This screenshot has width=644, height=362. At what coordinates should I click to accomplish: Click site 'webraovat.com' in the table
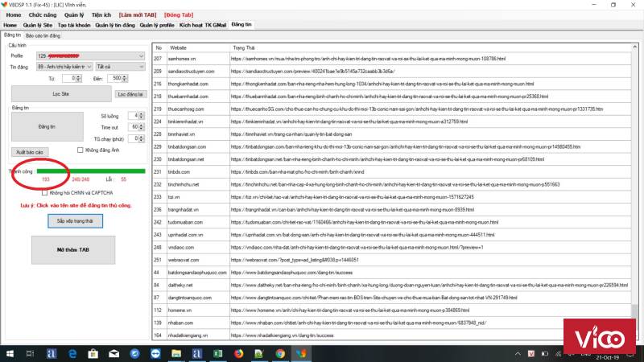(184, 260)
